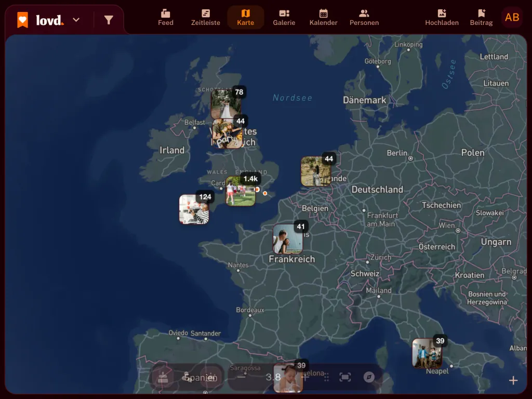Toggle the birthday cake layer icon

point(163,377)
